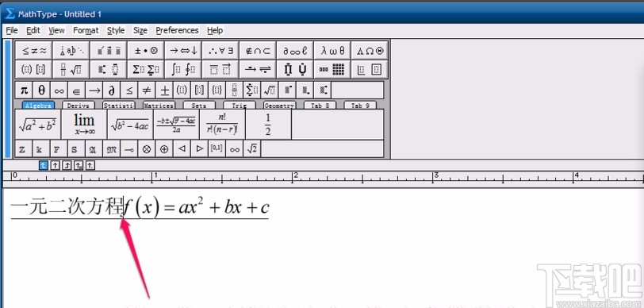Screen dimensions: 644x308
Task: Insert the partial derivative symbol from the small bar
Action: point(111,90)
